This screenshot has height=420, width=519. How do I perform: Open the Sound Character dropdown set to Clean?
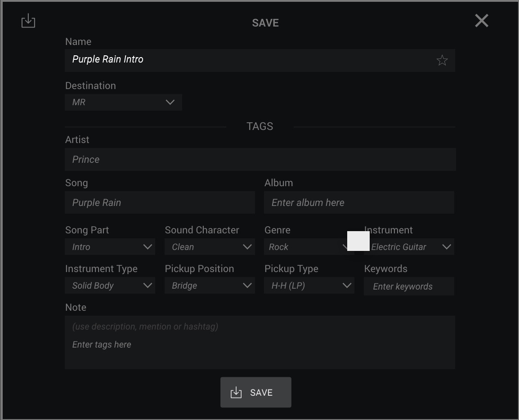210,246
